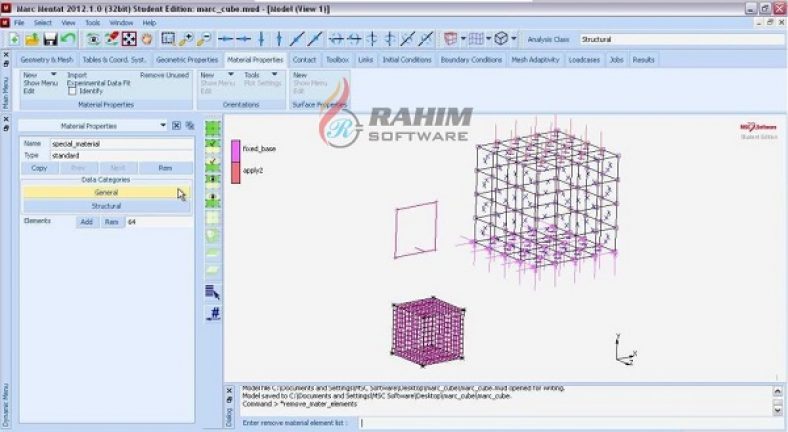Viewport: 788px width, 432px height.
Task: Expand the arrow beside the grid views icon
Action: pyautogui.click(x=488, y=39)
